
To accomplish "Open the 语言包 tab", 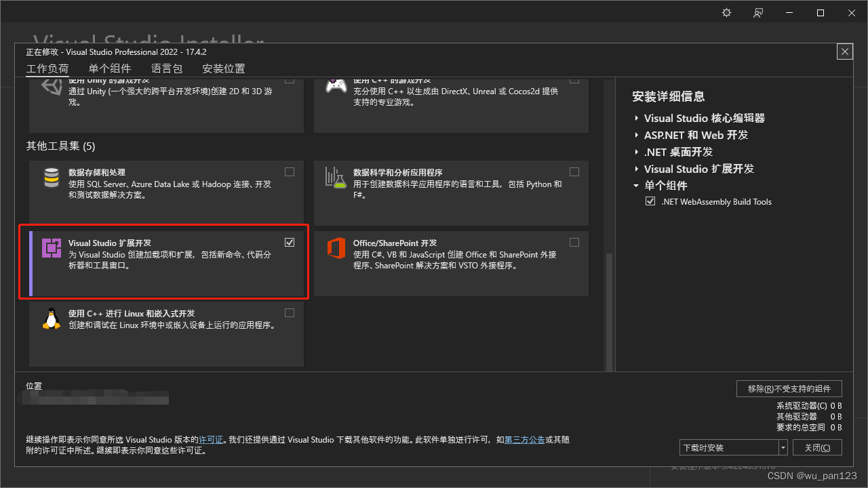I will click(x=167, y=68).
